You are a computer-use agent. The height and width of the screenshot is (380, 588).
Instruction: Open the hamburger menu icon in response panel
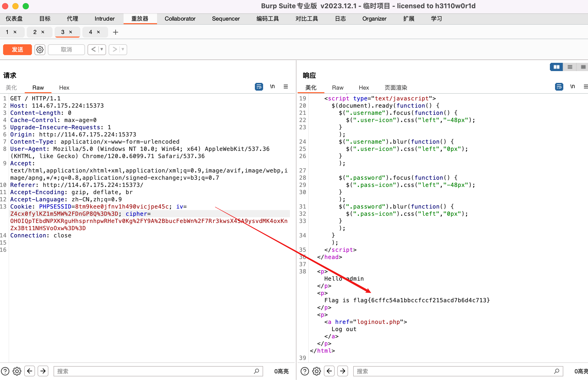coord(586,87)
